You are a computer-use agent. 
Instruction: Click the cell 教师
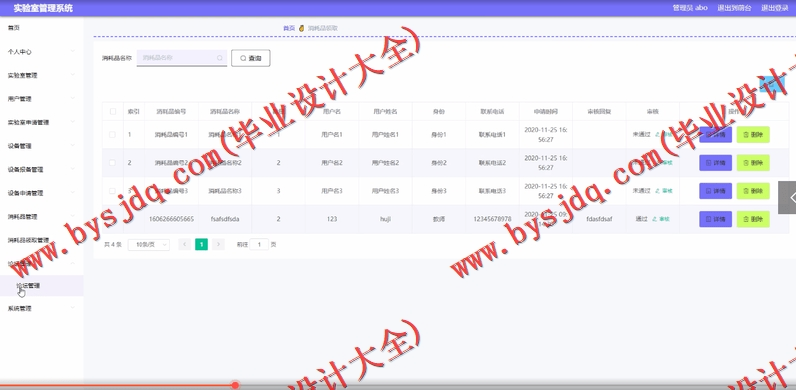[x=439, y=219]
